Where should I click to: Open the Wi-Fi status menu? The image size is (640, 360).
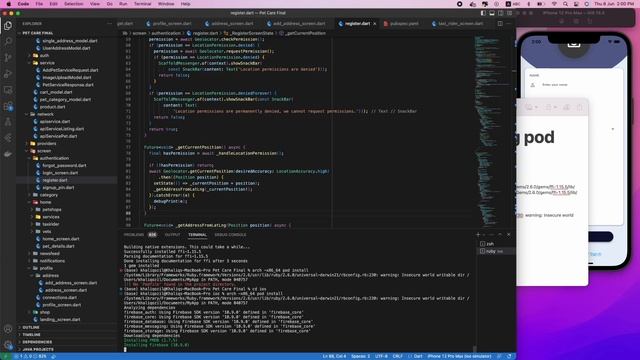[554, 4]
